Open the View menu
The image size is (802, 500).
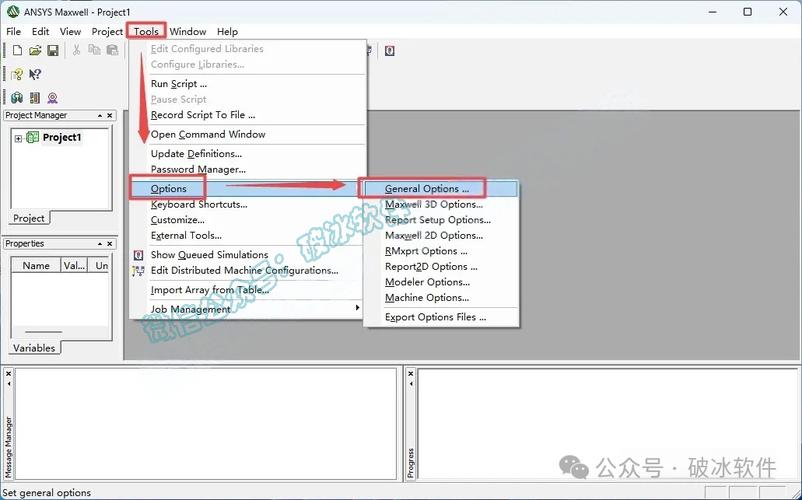click(70, 31)
